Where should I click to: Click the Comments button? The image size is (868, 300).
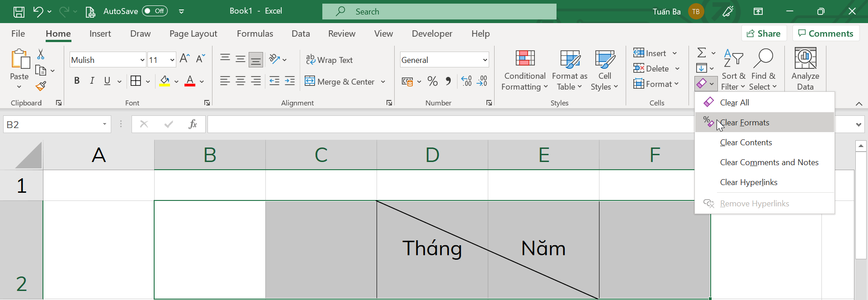pyautogui.click(x=826, y=33)
